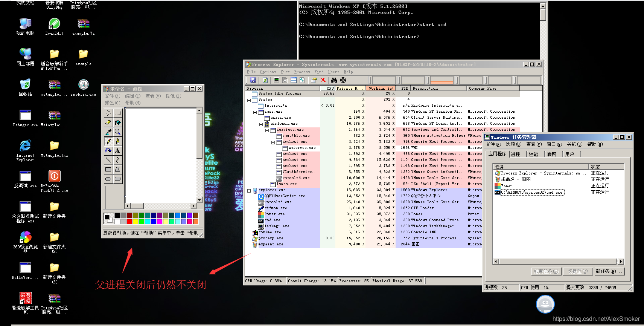Click the Save floppy icon in Process Explorer
This screenshot has height=326, width=644.
[253, 80]
